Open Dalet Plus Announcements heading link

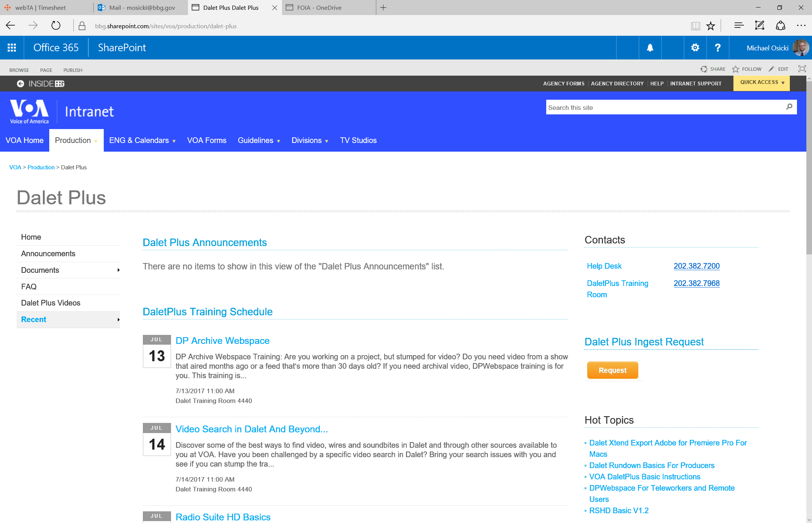pos(205,242)
